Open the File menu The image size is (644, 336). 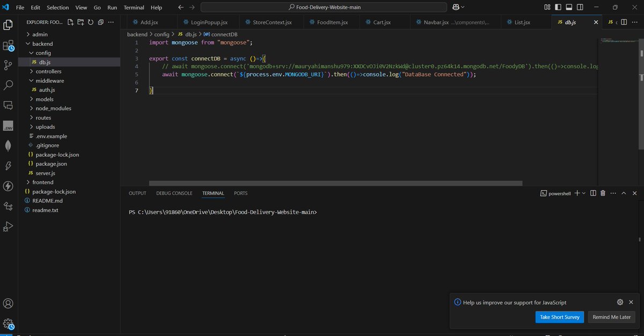(x=20, y=8)
